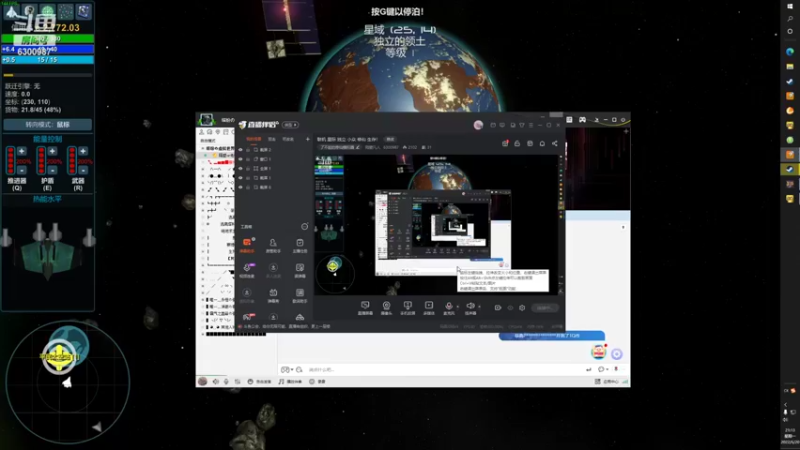Open Microsoft Edge from the vertical taskbar
This screenshot has width=800, height=450.
790,52
